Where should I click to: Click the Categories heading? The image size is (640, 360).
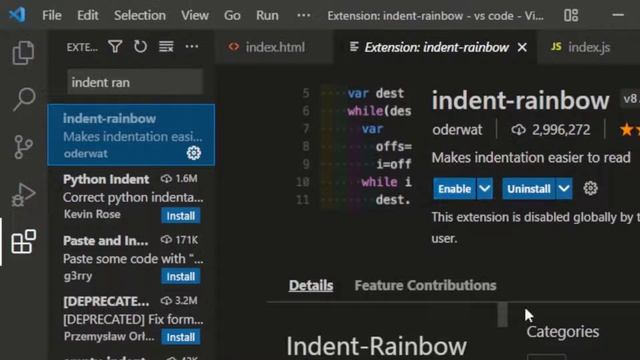(x=562, y=331)
